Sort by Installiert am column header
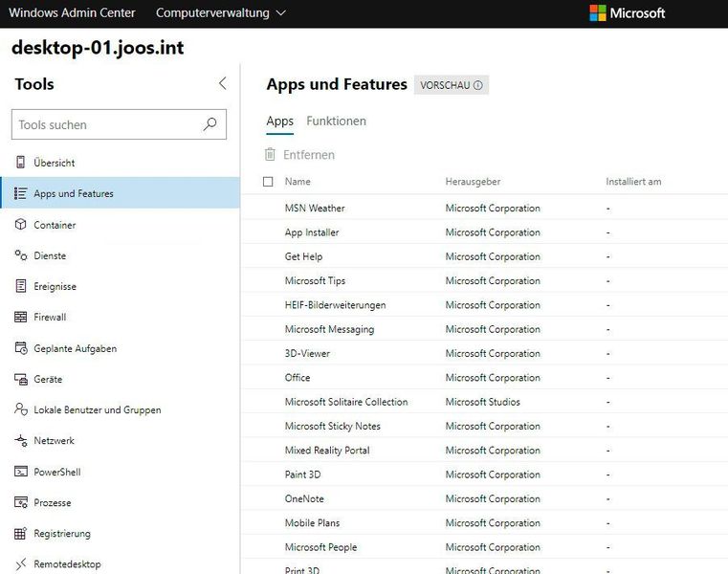 (x=633, y=181)
